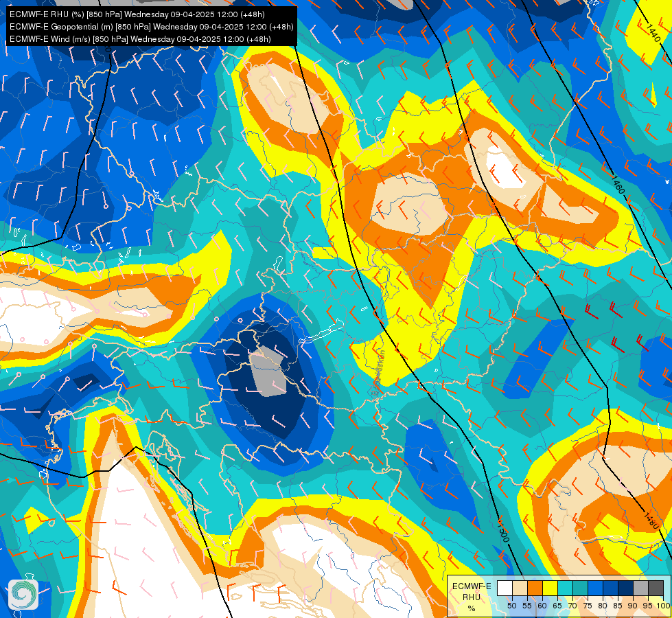Image resolution: width=672 pixels, height=618 pixels.
Task: Click the swirl logo icon in the corner
Action: click(23, 595)
